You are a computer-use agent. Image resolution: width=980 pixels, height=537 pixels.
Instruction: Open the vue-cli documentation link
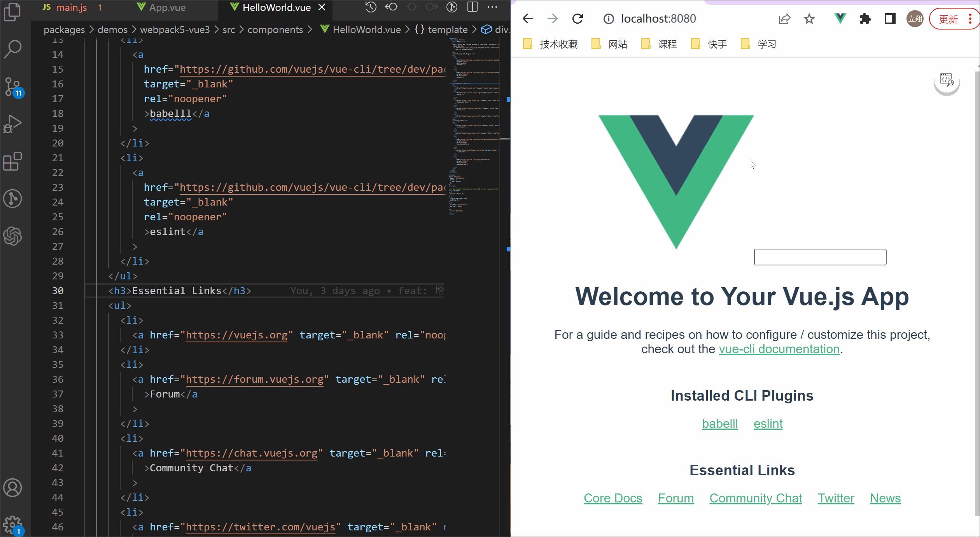pyautogui.click(x=779, y=349)
